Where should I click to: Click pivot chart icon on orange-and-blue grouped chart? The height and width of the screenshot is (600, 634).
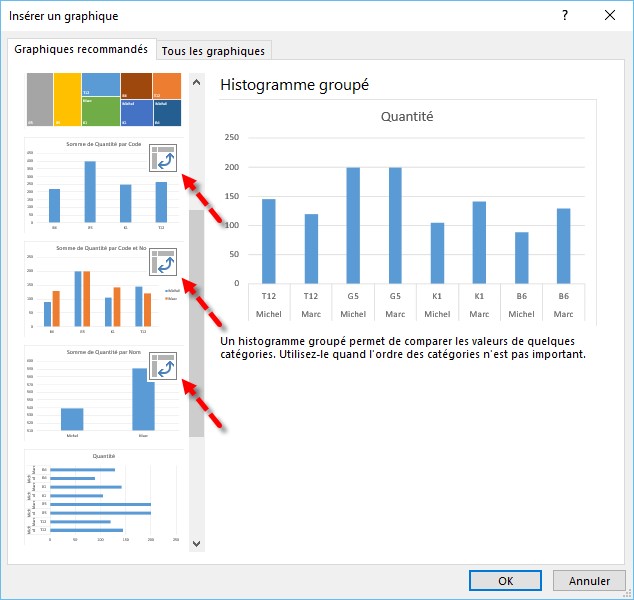pos(163,263)
